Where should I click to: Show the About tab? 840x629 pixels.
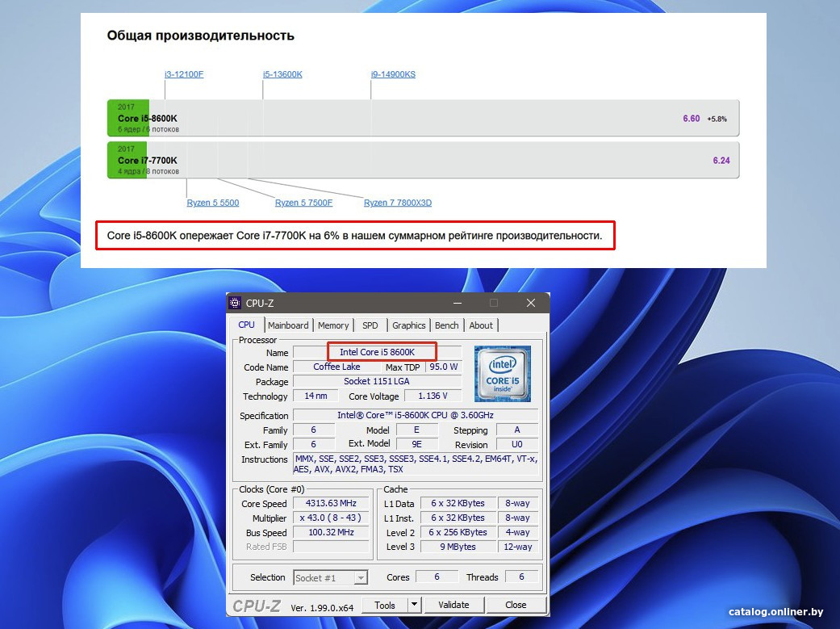pyautogui.click(x=481, y=325)
